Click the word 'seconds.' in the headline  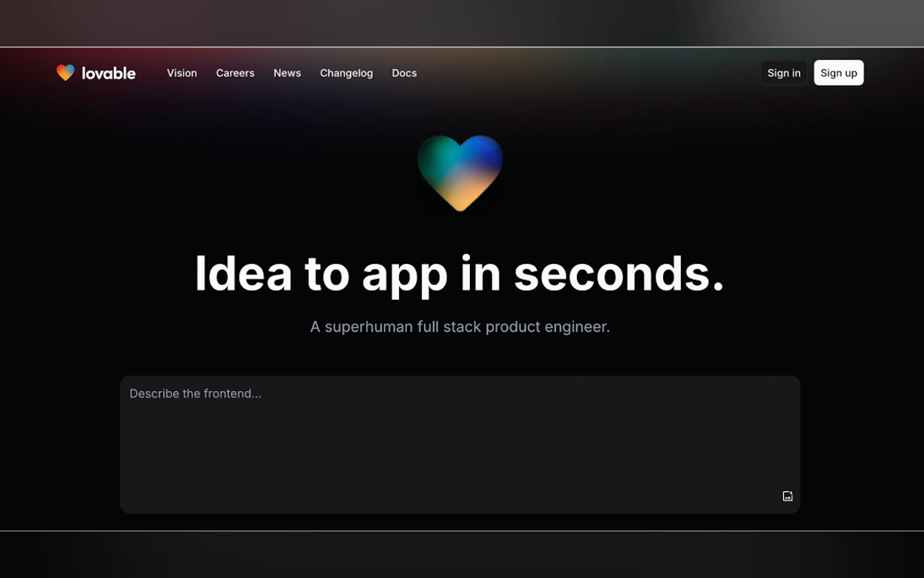pyautogui.click(x=619, y=274)
